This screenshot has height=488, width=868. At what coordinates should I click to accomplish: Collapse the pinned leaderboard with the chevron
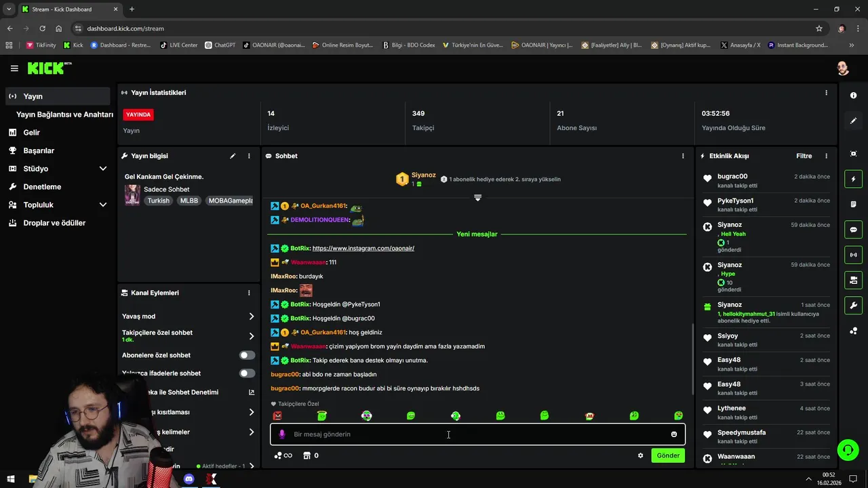click(477, 198)
